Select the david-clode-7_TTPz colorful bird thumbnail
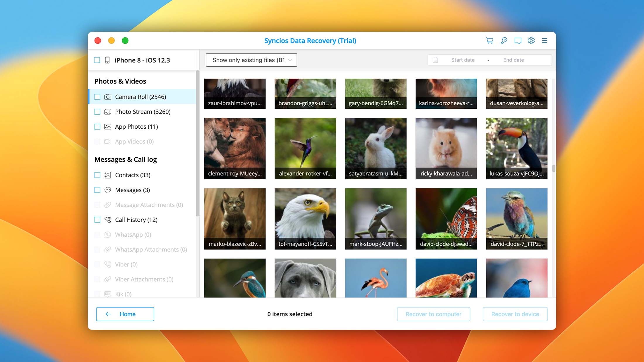 click(x=517, y=219)
